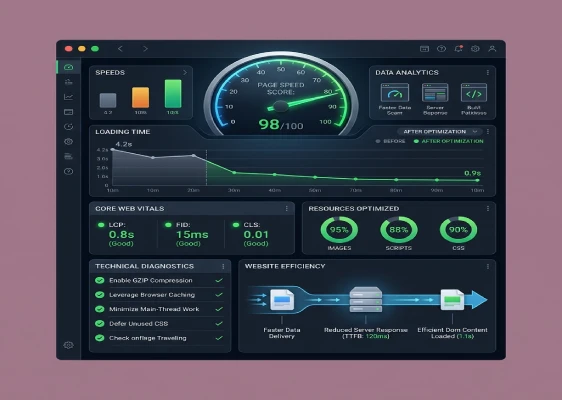Click the blue document icon for Faster Data Delivery
Image resolution: width=562 pixels, height=400 pixels.
point(282,300)
